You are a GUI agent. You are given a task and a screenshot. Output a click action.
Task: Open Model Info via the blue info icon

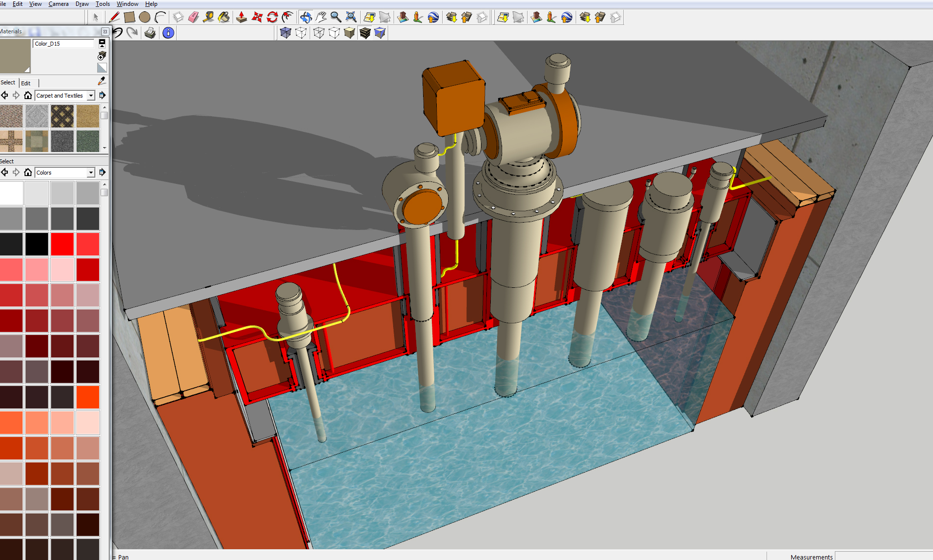168,33
